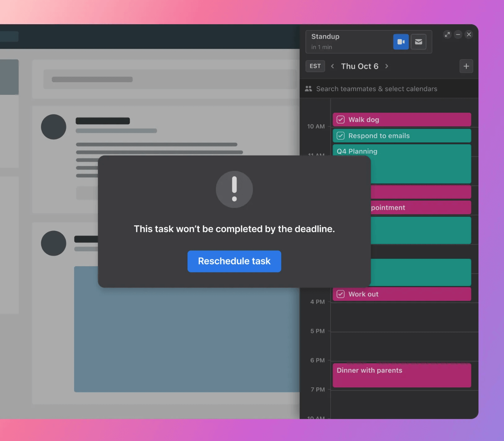Click the teammates people icon

pyautogui.click(x=308, y=89)
